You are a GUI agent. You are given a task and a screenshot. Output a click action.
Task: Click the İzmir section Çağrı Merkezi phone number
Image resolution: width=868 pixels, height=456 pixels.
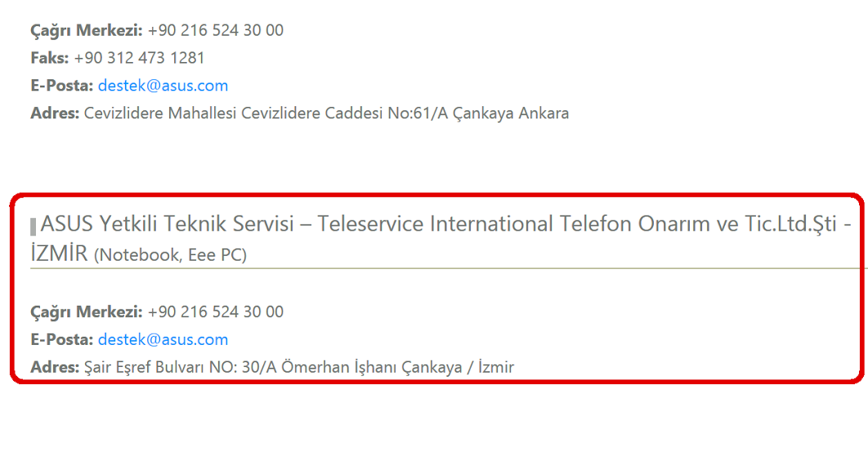click(215, 312)
